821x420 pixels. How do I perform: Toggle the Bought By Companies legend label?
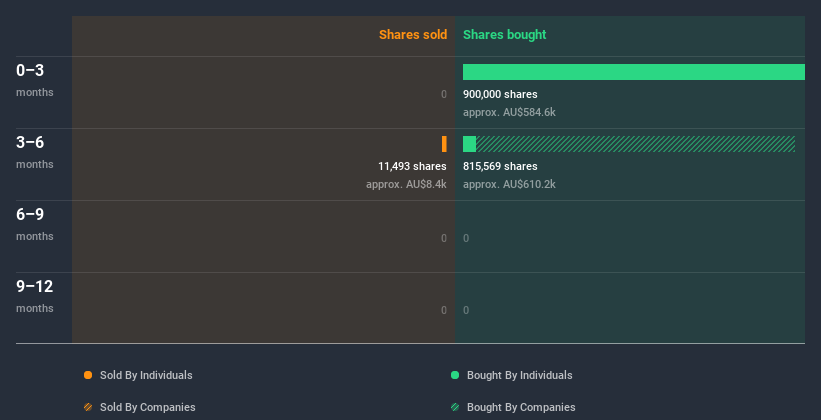point(521,407)
